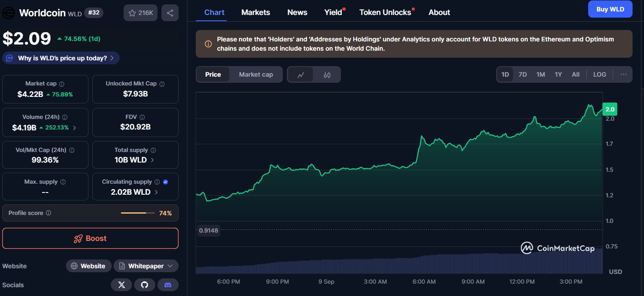Click the info icon beside Max. supply
Viewport: 644px width, 296px height.
tap(63, 182)
